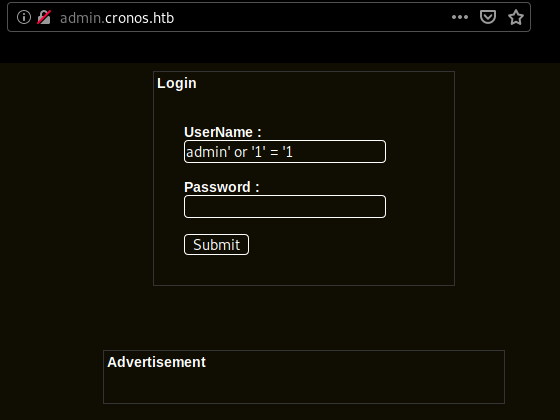
Task: Open the site information icon
Action: (x=24, y=17)
